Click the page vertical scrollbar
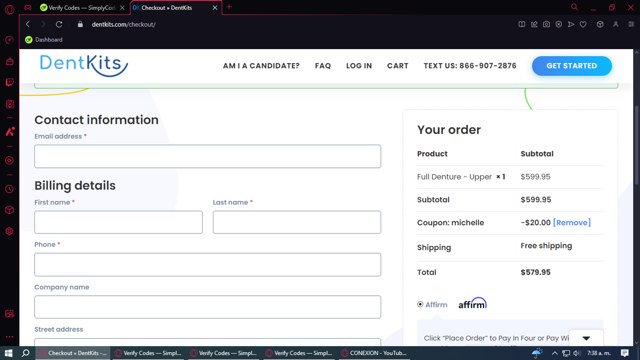 pos(637,145)
